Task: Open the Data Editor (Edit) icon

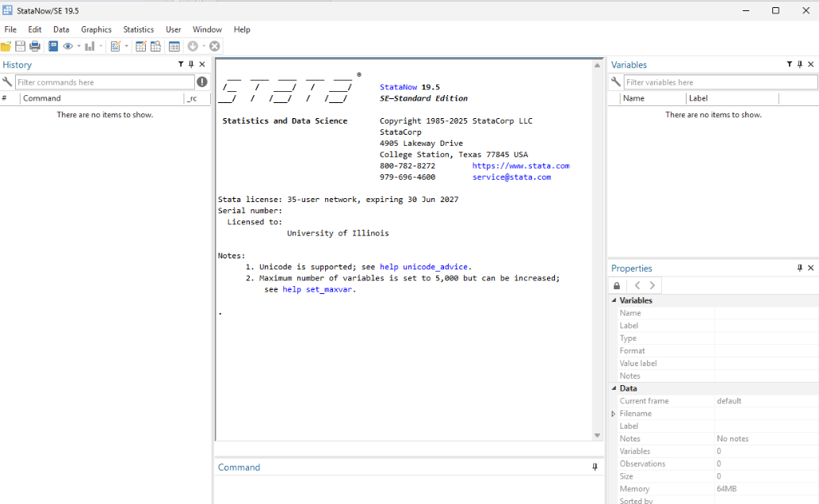Action: pyautogui.click(x=140, y=47)
